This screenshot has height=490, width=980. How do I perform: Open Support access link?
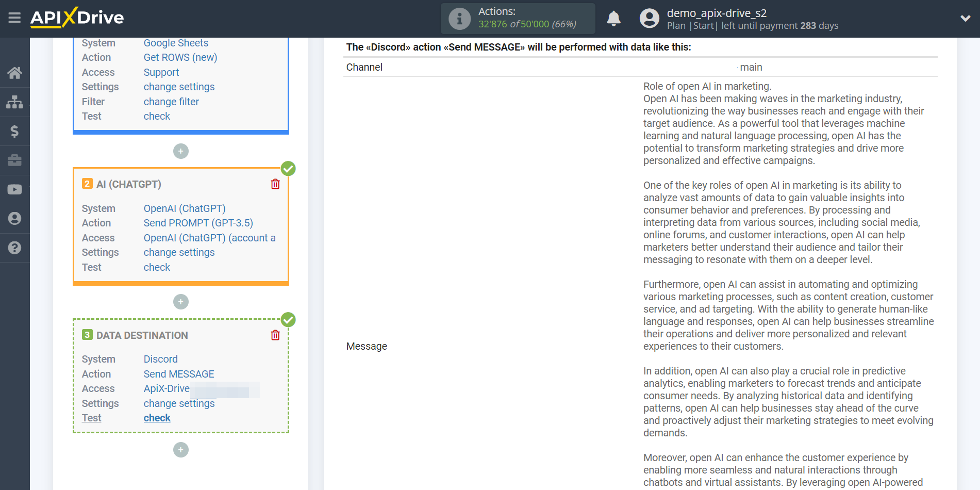[161, 72]
